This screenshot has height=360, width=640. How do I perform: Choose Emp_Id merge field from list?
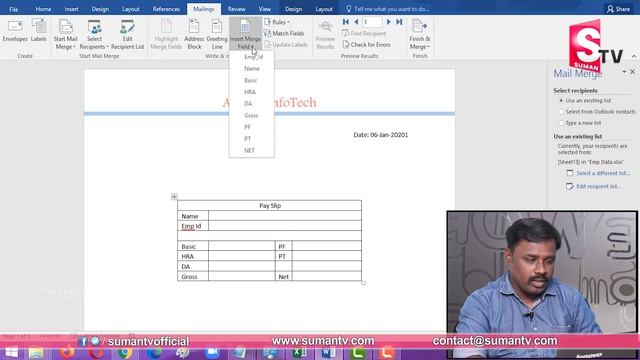tap(252, 57)
